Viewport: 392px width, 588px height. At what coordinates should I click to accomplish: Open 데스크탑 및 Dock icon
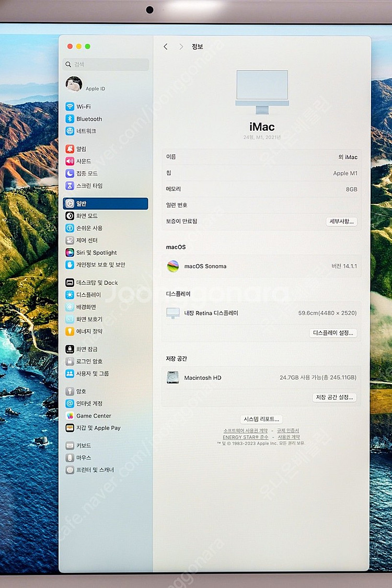click(70, 283)
